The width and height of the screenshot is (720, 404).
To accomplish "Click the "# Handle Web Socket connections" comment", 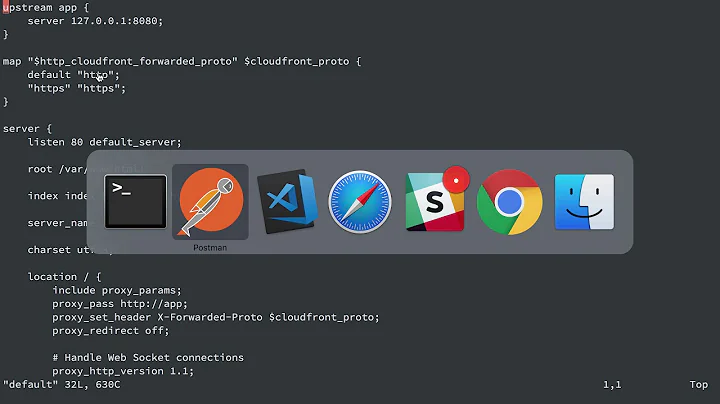I will point(148,357).
